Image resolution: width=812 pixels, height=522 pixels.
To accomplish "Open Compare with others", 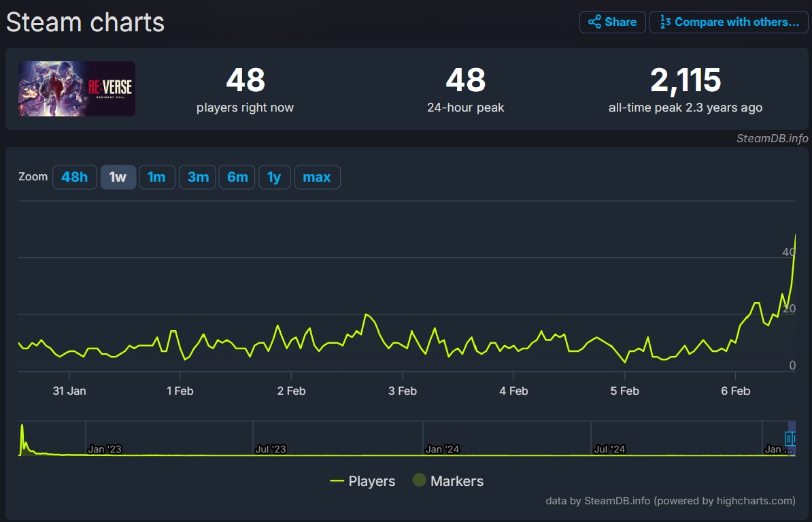I will click(728, 22).
